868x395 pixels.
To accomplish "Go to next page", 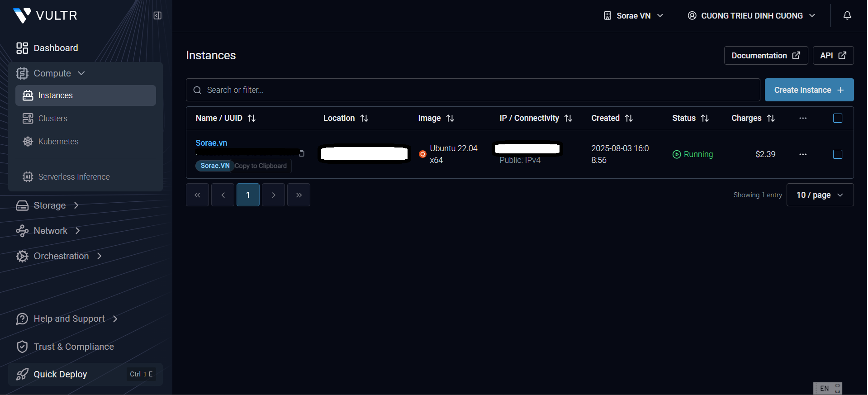I will (x=274, y=195).
